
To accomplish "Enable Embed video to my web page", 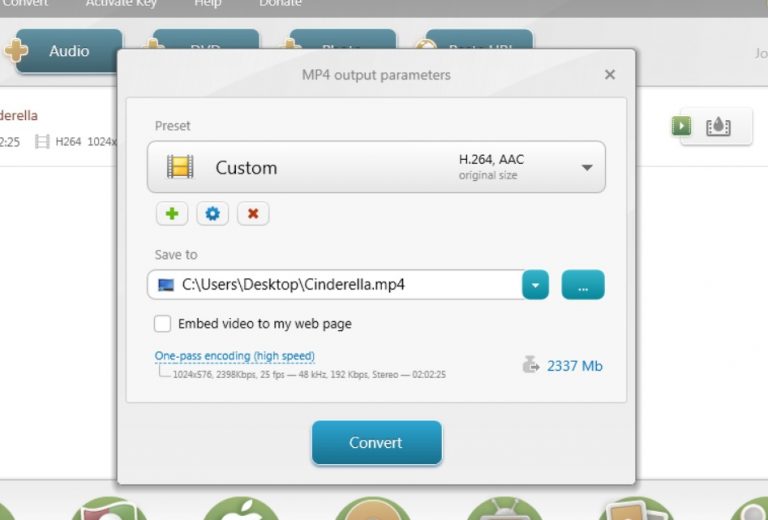I will tap(162, 324).
